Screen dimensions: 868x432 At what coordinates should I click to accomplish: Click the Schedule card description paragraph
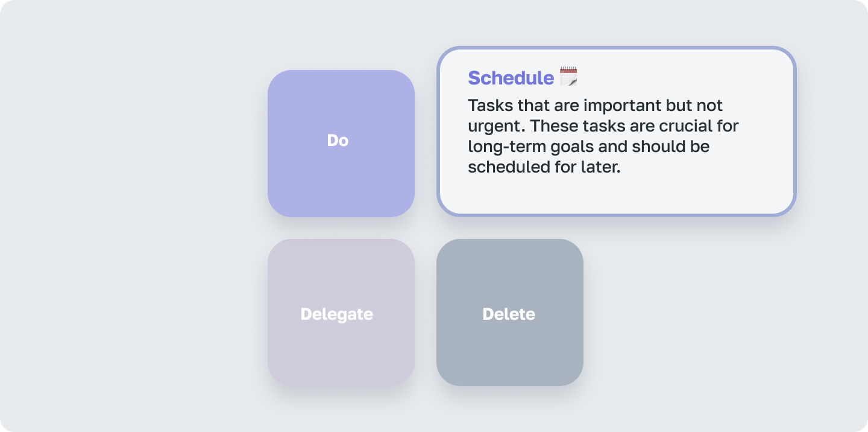point(603,136)
